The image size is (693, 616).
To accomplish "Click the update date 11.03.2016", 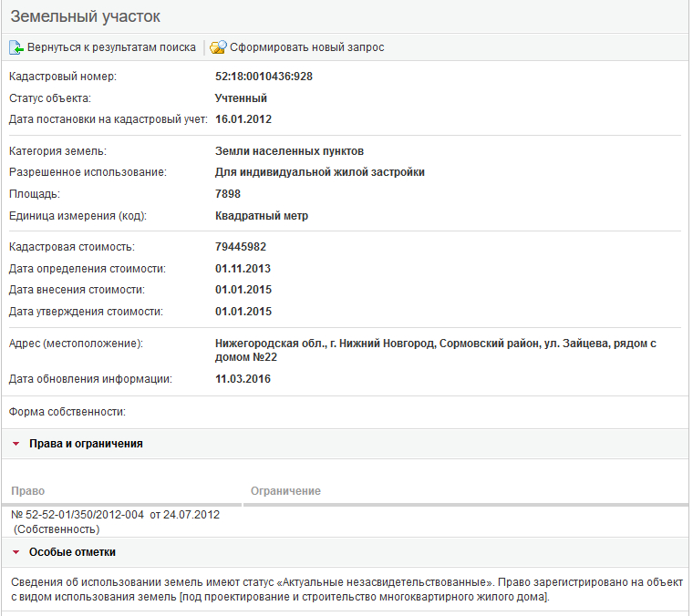I will coord(243,379).
